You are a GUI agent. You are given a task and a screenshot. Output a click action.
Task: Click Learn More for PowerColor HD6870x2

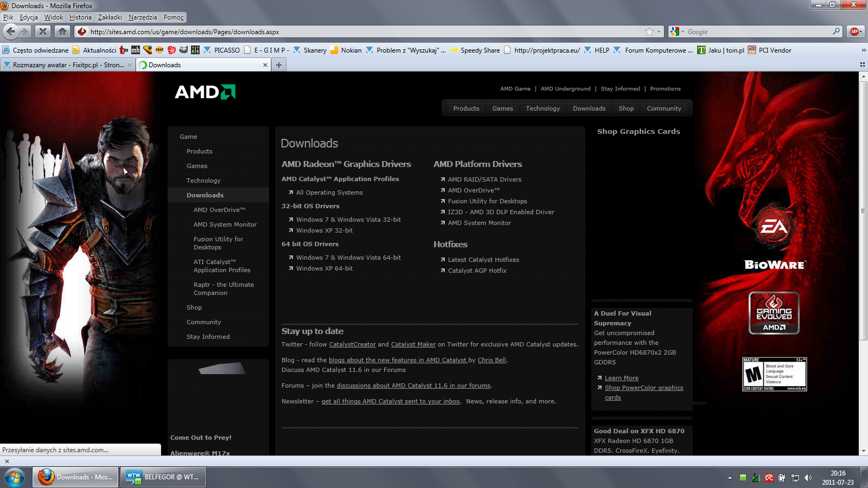(622, 378)
